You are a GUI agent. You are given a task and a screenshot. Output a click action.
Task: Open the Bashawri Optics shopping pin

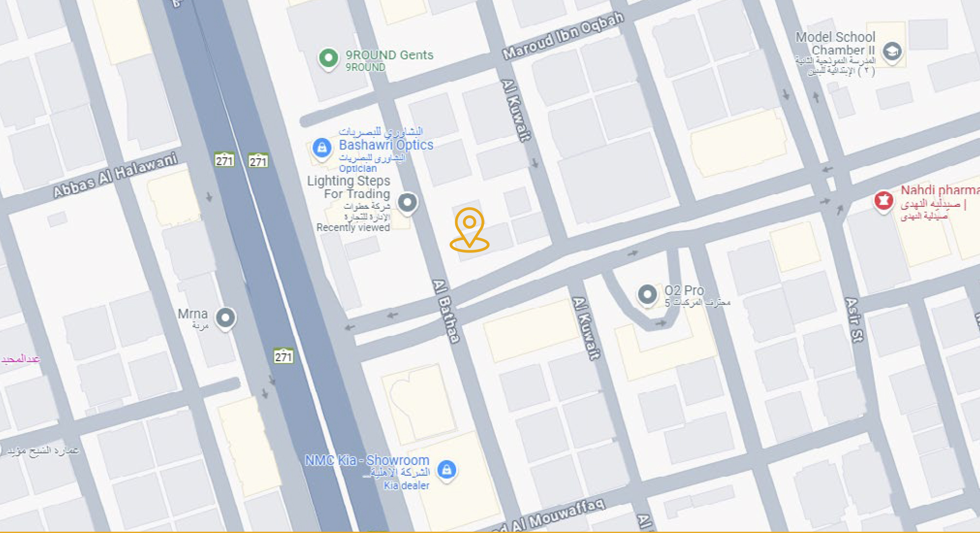point(322,149)
